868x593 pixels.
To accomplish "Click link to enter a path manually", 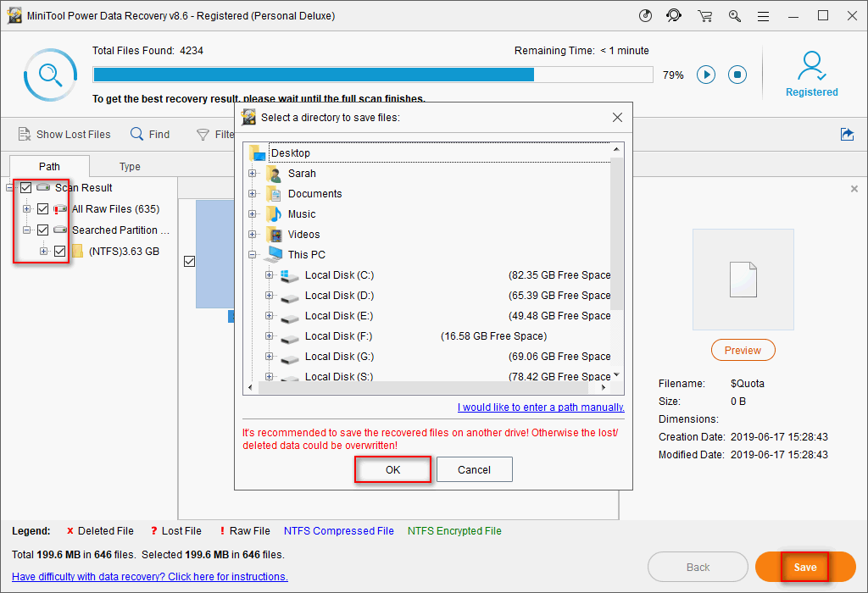I will coord(541,407).
